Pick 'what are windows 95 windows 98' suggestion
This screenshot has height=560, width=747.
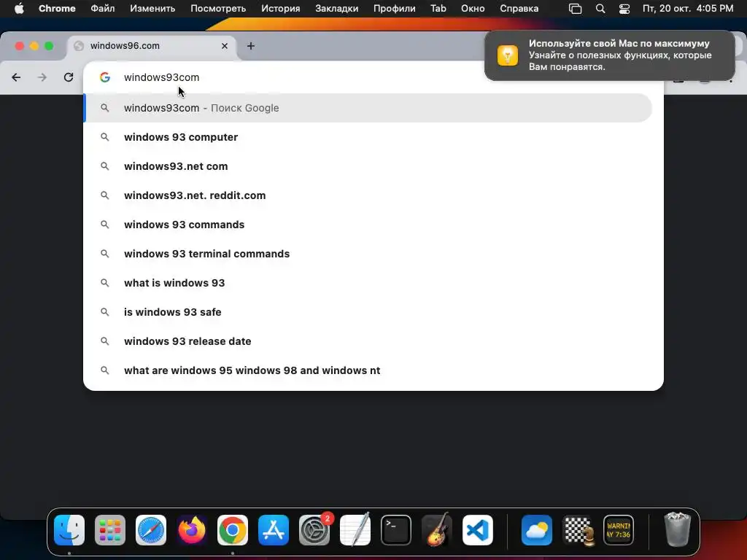click(368, 370)
